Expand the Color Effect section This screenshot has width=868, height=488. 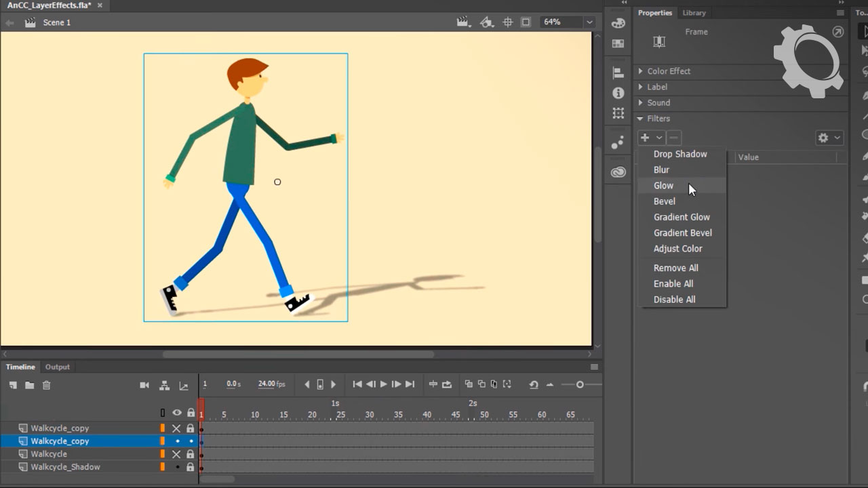coord(668,71)
